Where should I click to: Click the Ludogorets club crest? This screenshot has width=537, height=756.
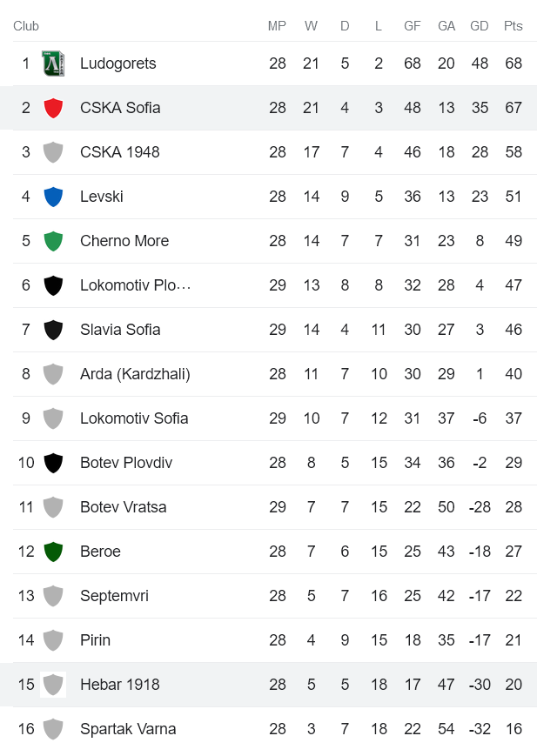pyautogui.click(x=53, y=63)
